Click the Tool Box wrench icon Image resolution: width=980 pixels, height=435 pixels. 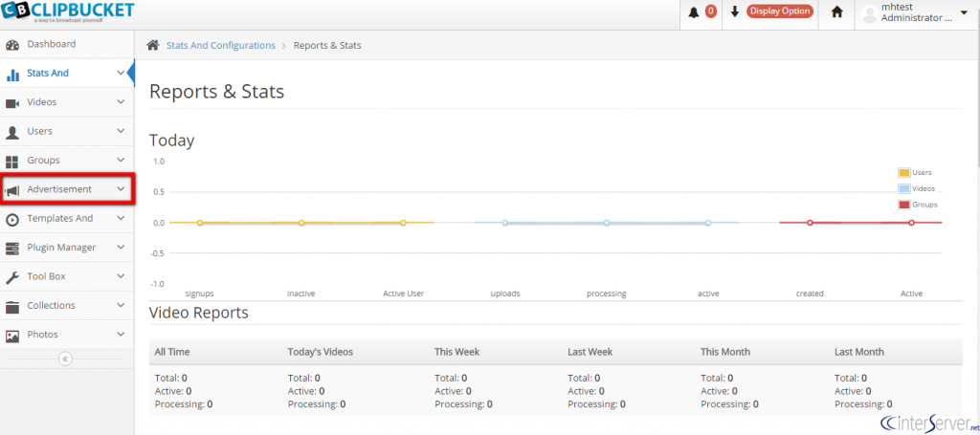click(11, 277)
